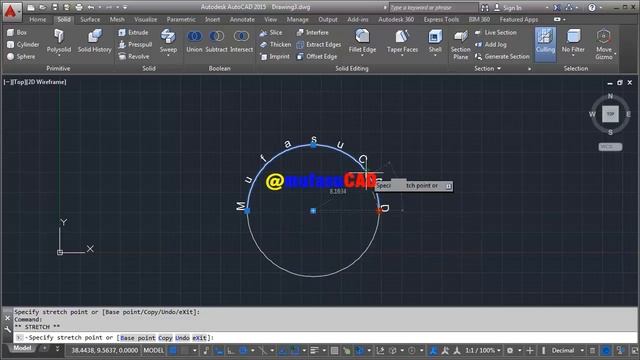Viewport: 640px width, 360px height.
Task: Select the Fillet Edge tool
Action: point(362,41)
